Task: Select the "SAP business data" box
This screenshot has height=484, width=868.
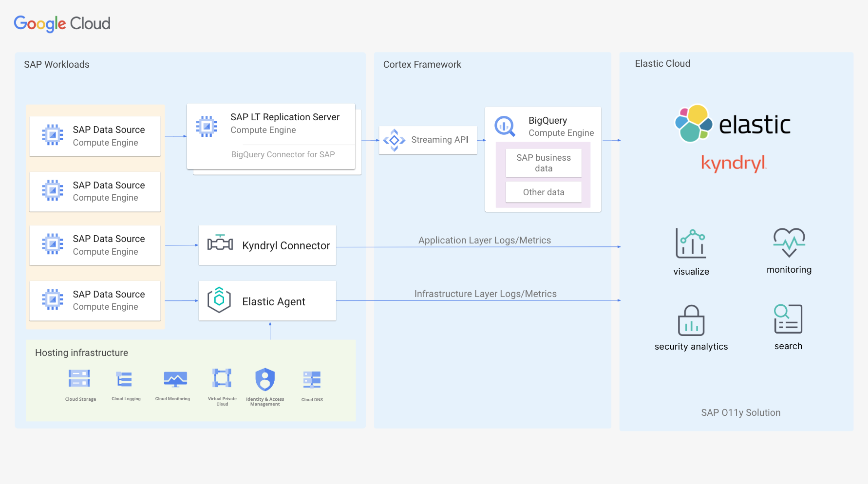Action: [544, 163]
